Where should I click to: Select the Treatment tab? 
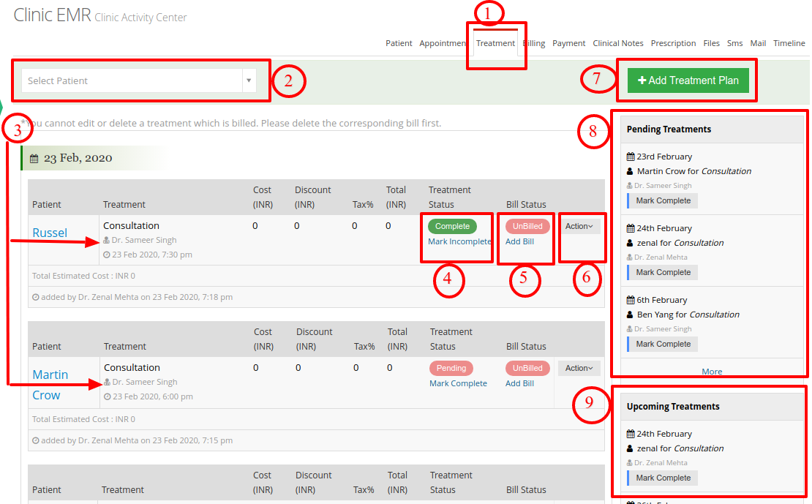click(x=495, y=43)
